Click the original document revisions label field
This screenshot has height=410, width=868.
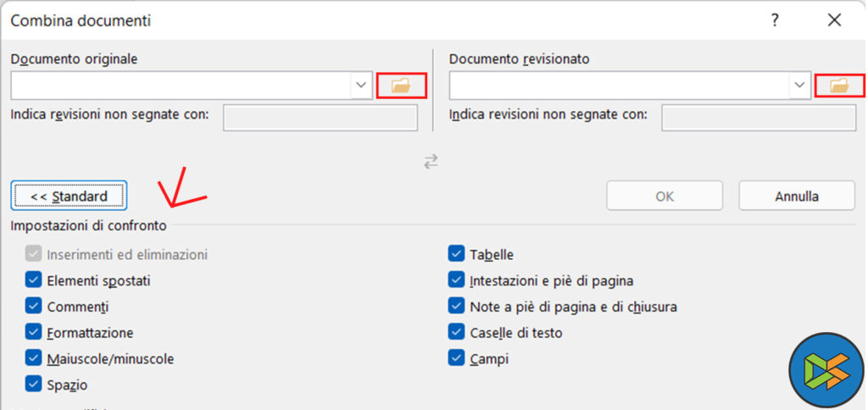coord(320,118)
